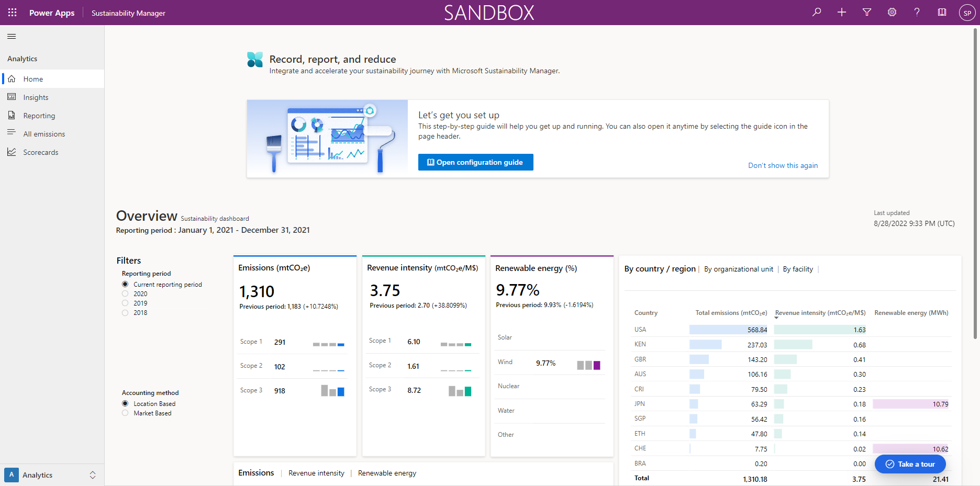Open All emissions in the navigation
This screenshot has width=980, height=486.
(52, 133)
